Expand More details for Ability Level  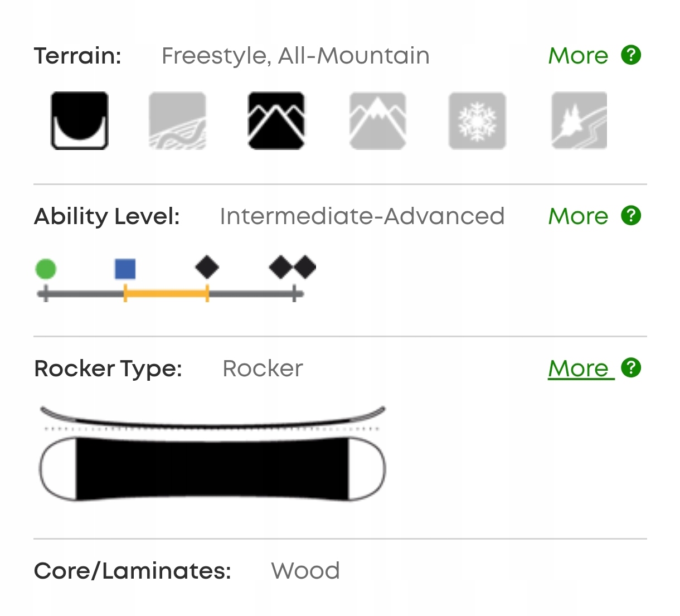tap(578, 216)
